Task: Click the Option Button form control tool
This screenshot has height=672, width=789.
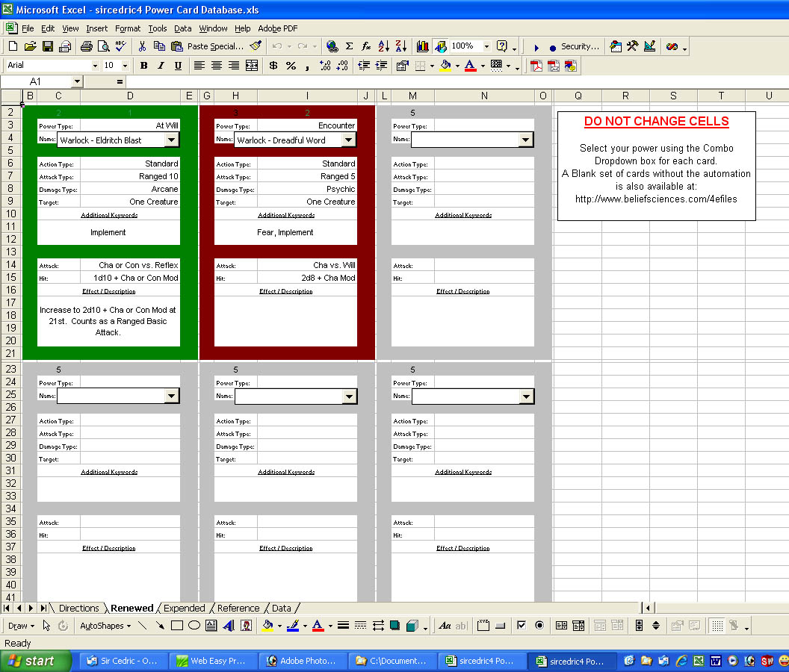Action: tap(539, 626)
